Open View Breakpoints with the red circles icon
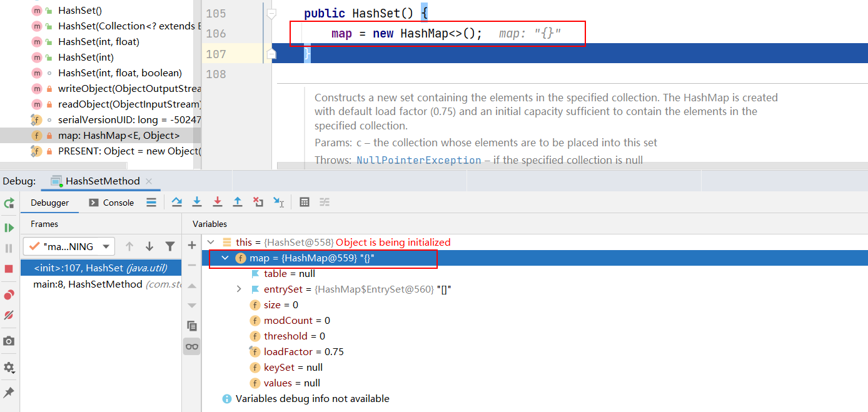This screenshot has height=412, width=868. point(9,294)
